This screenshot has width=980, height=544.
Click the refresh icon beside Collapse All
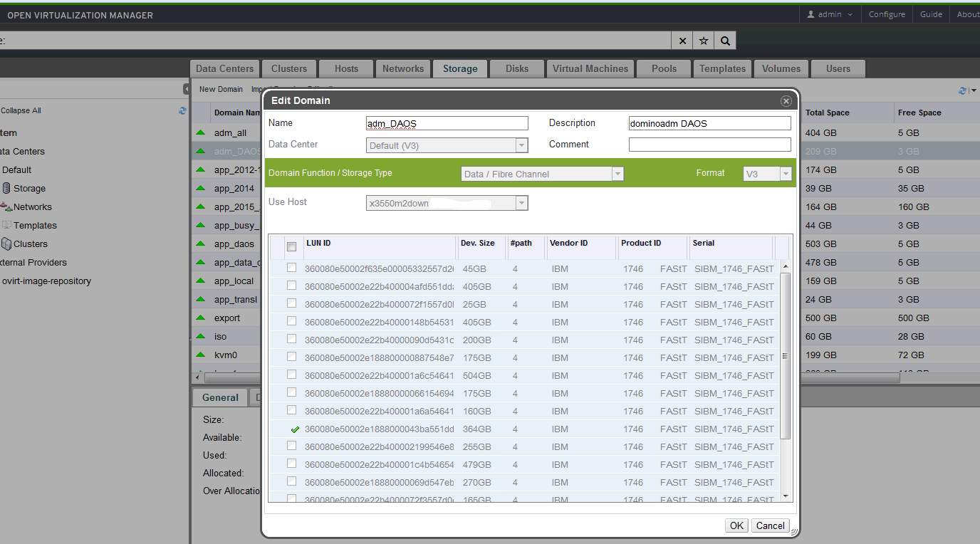(x=183, y=110)
